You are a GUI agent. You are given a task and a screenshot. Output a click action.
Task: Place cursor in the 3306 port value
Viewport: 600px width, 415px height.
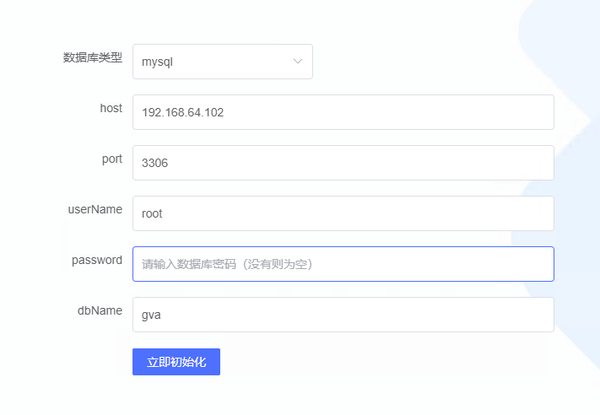point(155,163)
